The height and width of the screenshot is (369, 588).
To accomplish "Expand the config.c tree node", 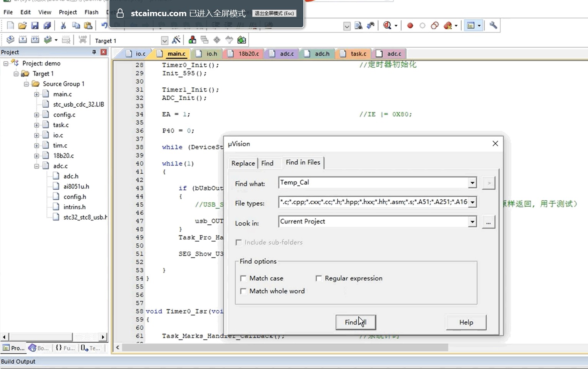I will pos(37,115).
